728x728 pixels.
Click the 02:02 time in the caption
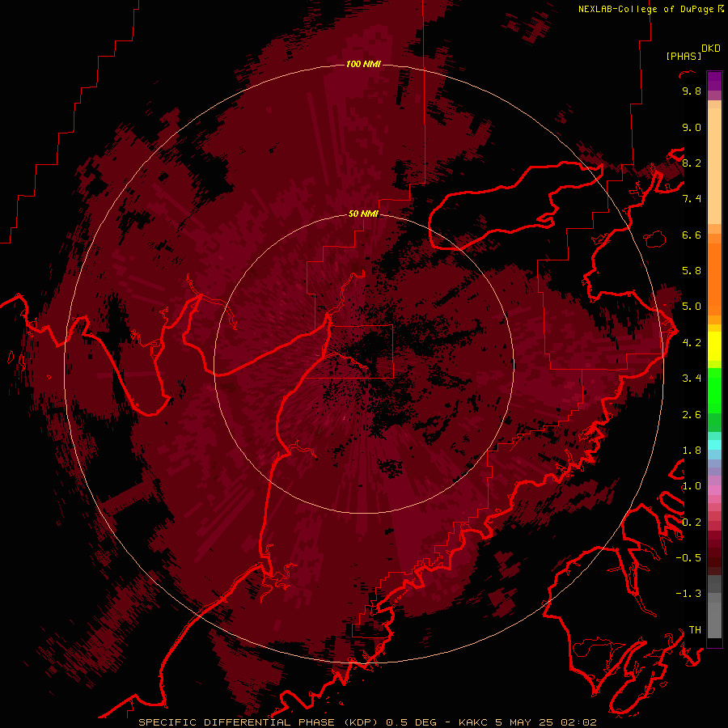(x=578, y=722)
